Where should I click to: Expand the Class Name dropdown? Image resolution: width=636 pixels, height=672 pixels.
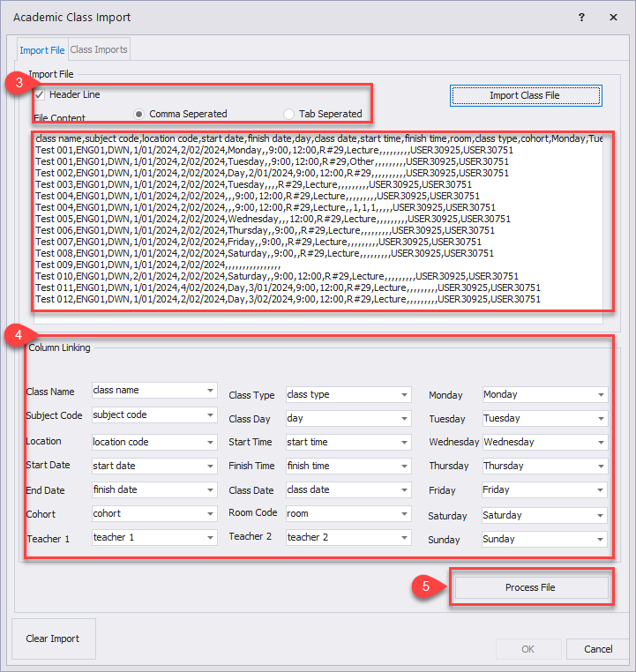coord(211,391)
